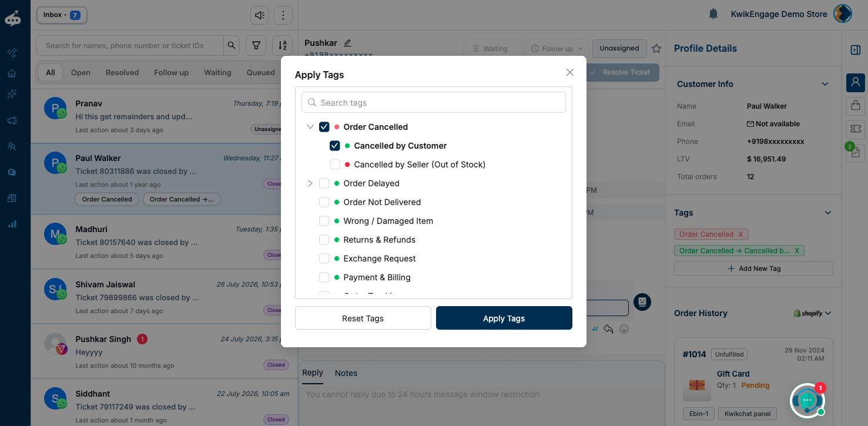Collapse the right profile side panel icon
The image size is (868, 426).
855,50
